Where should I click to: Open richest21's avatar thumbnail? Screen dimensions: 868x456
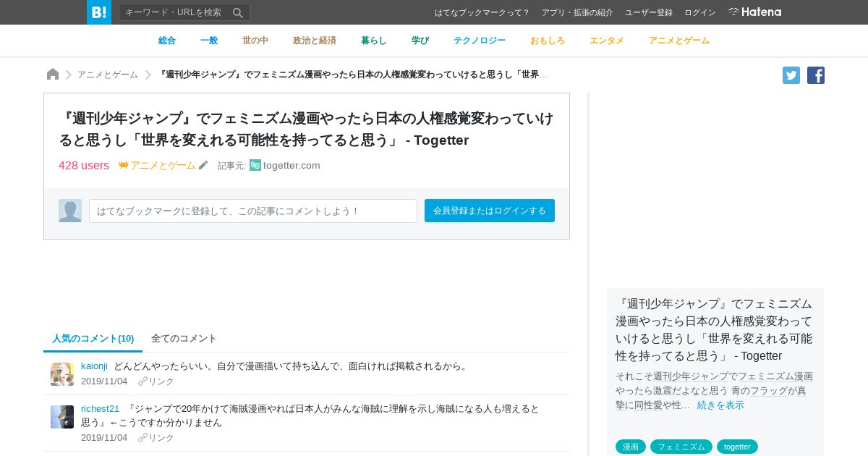(x=62, y=417)
